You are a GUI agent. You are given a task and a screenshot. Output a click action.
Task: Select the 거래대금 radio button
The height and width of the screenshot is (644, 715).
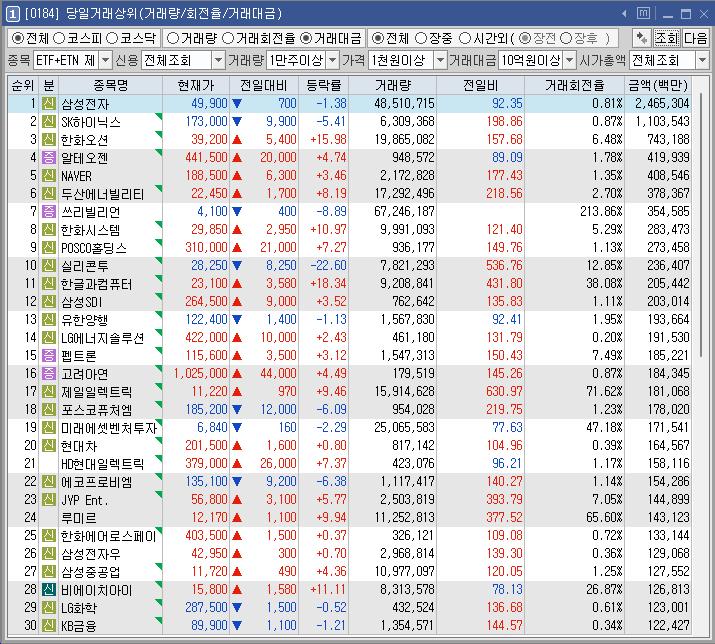(x=306, y=38)
